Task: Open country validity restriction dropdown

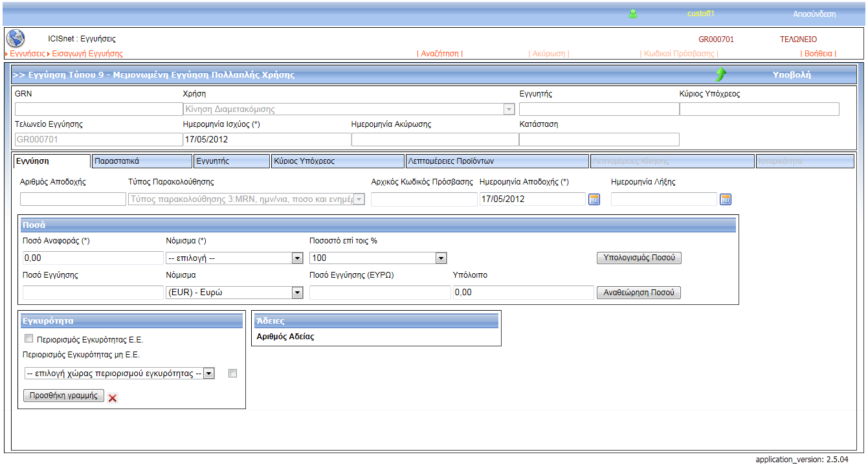Action: pyautogui.click(x=119, y=374)
